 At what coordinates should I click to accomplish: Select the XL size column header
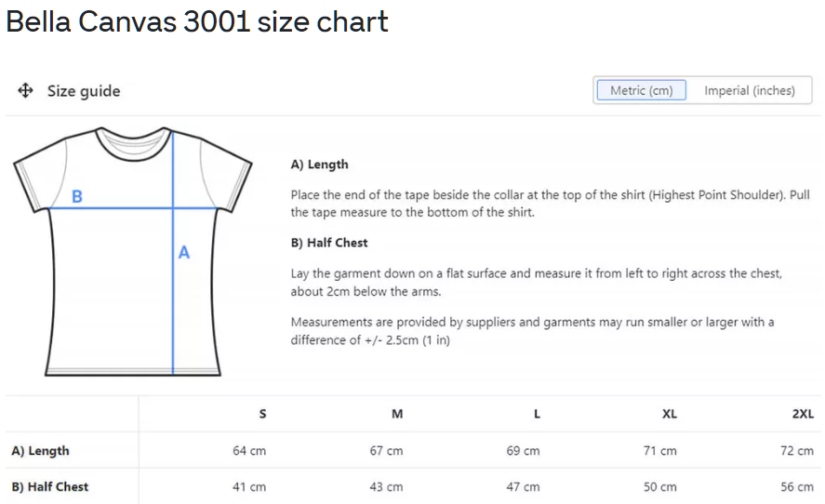669,414
